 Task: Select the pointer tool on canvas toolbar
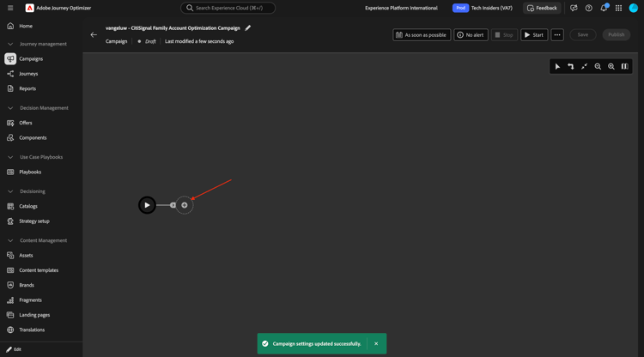[557, 66]
